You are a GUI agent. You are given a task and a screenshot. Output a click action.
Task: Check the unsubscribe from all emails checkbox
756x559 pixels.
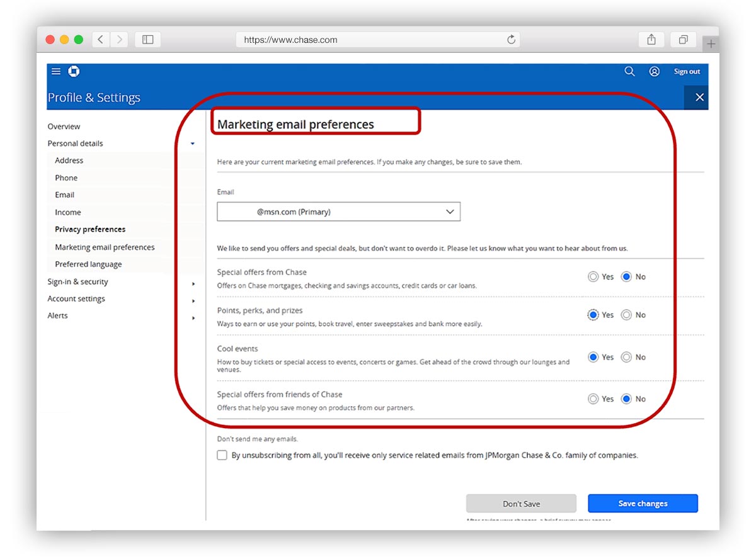[x=222, y=455]
